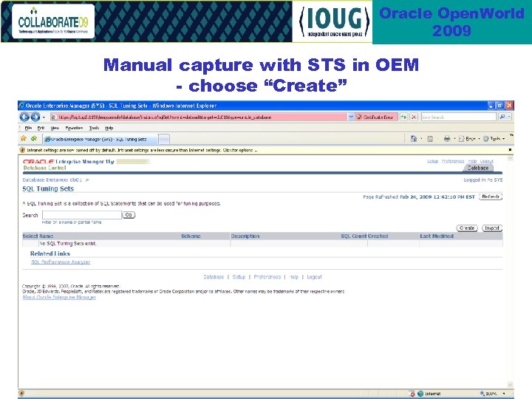The image size is (532, 399).
Task: Click the footer Setup link
Action: [x=239, y=277]
